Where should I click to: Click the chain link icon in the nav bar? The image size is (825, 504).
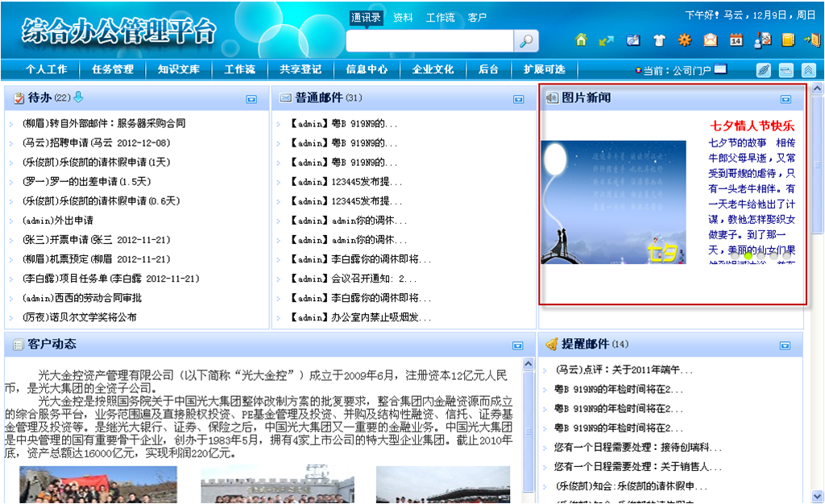pos(764,70)
